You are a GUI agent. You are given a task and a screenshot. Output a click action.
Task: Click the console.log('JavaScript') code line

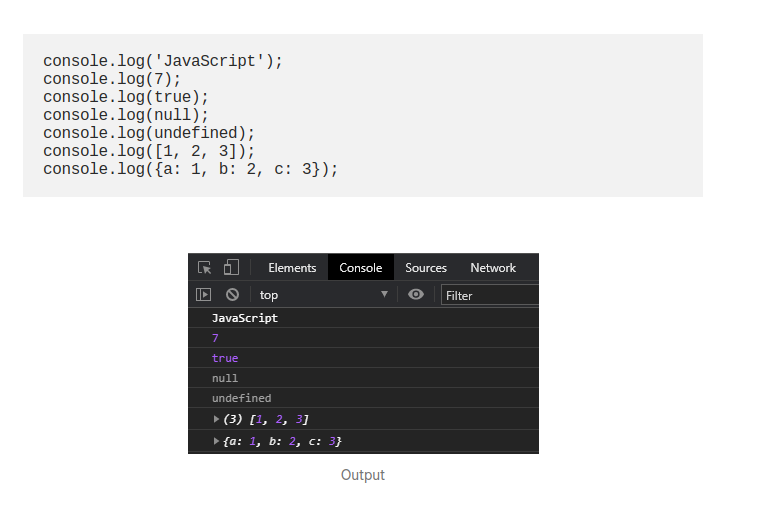point(163,61)
